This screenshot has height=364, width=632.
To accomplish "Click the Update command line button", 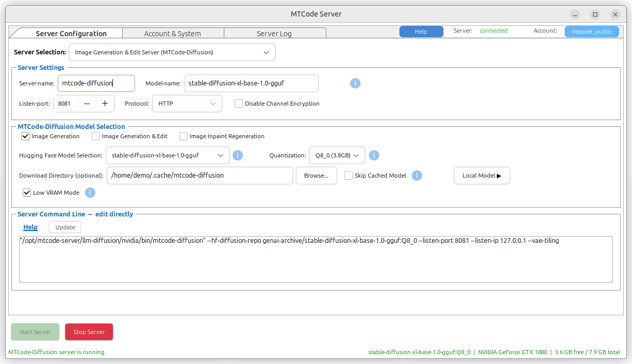I will pos(65,227).
